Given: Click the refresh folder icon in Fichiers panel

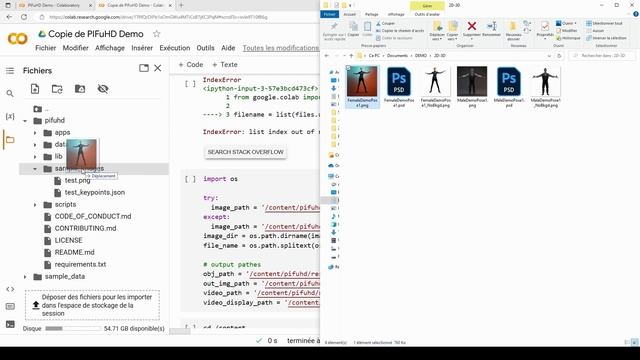Looking at the screenshot, I should [57, 89].
